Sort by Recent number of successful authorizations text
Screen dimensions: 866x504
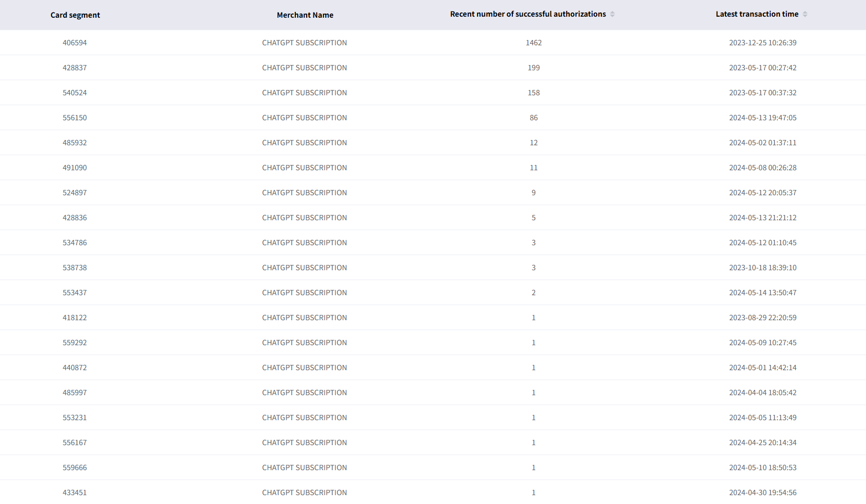pyautogui.click(x=528, y=14)
